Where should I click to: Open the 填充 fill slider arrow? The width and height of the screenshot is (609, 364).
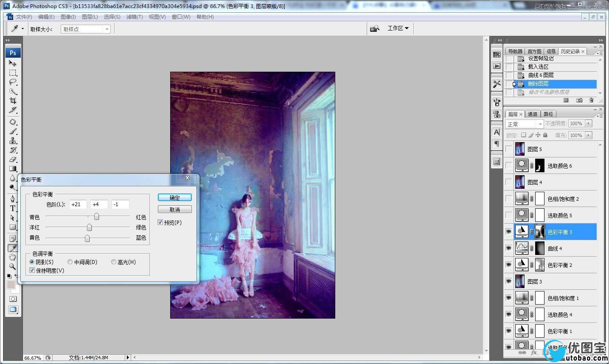(x=589, y=135)
